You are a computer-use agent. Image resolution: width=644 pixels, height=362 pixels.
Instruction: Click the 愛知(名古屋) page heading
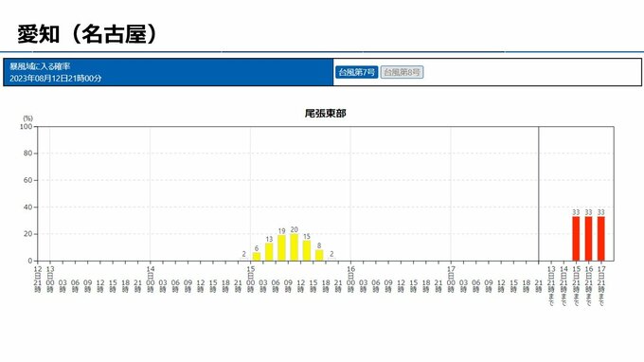pos(87,34)
